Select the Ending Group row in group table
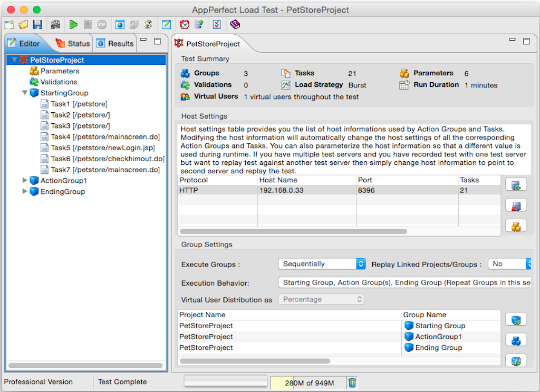This screenshot has height=392, width=540. tap(339, 348)
